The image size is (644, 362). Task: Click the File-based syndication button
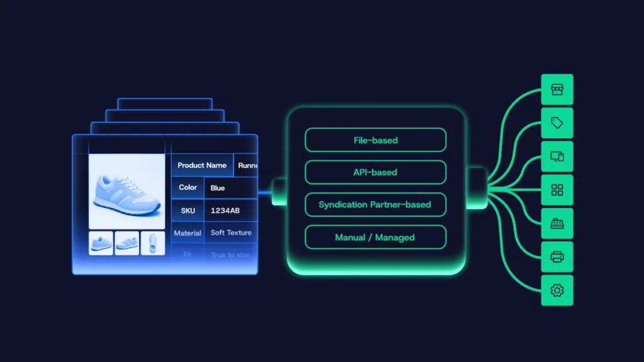click(x=375, y=140)
